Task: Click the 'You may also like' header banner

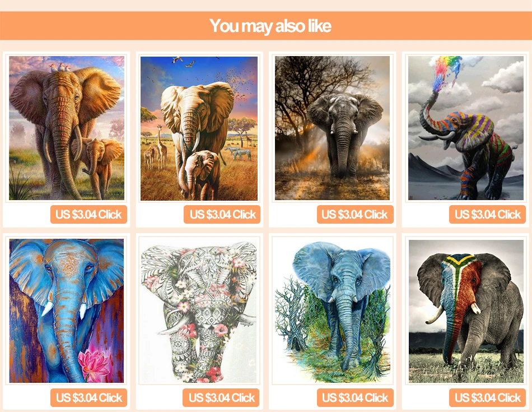Action: coord(266,26)
